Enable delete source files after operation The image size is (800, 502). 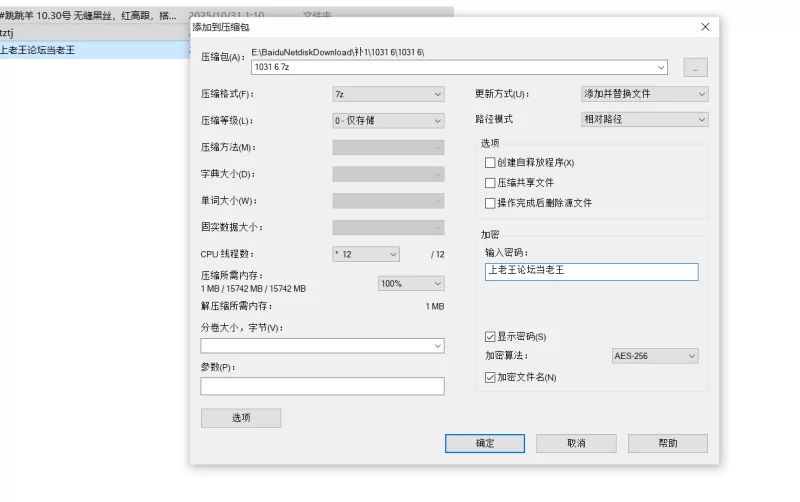click(490, 203)
